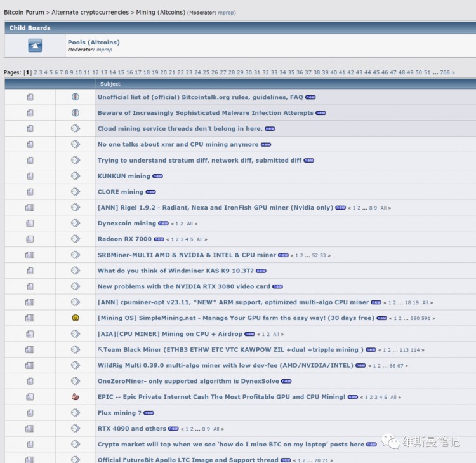Image resolution: width=476 pixels, height=463 pixels.
Task: Show All pages of Radeon RX 7000 thread
Action: pos(199,239)
